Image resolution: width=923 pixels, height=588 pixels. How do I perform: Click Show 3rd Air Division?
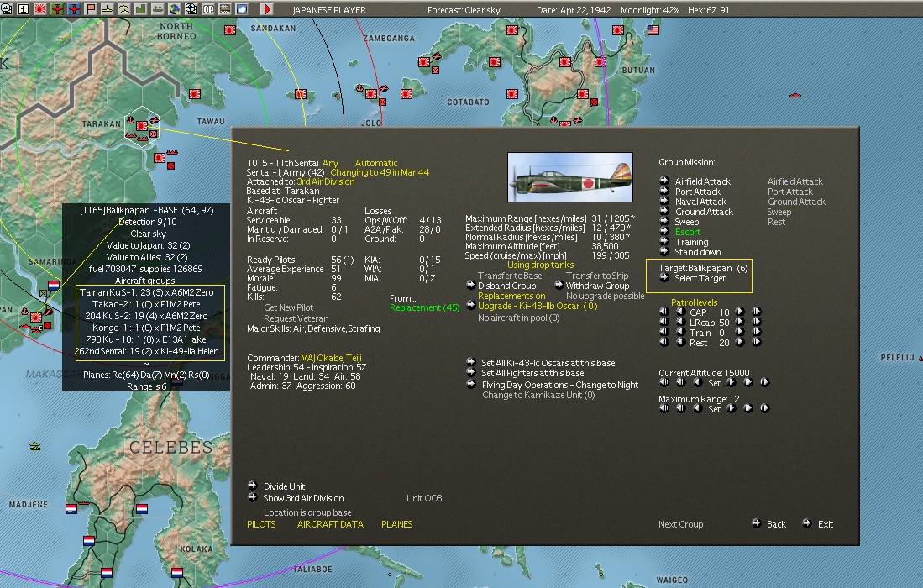[253, 497]
